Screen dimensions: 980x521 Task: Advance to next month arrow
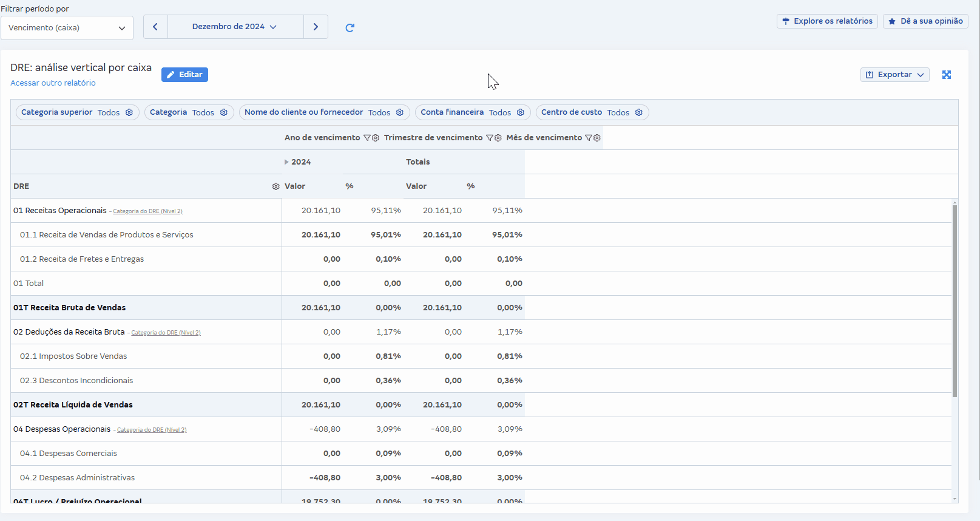click(x=316, y=27)
